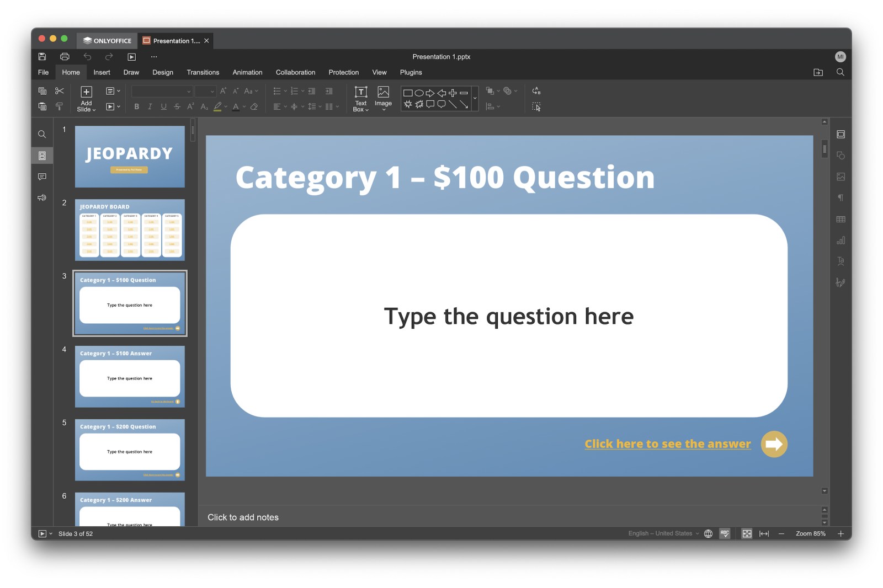Switch to the Design tab
Screen dimensions: 883x588
(163, 72)
